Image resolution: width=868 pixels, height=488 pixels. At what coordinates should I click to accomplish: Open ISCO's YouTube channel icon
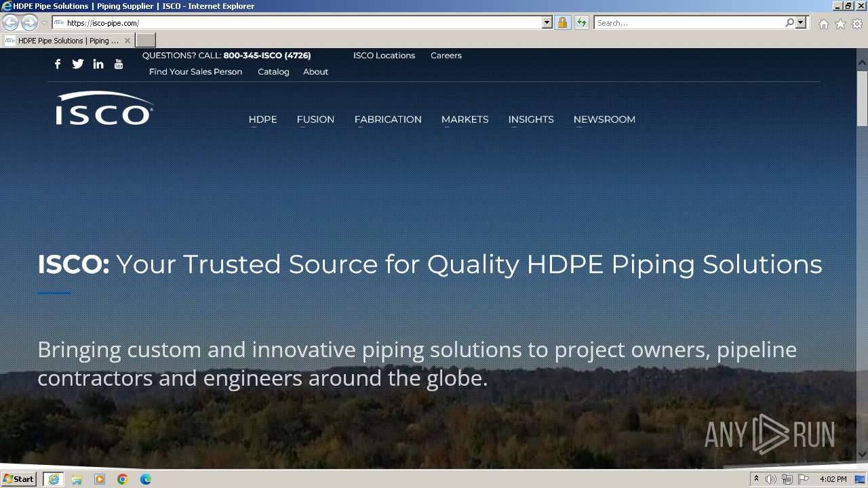119,64
